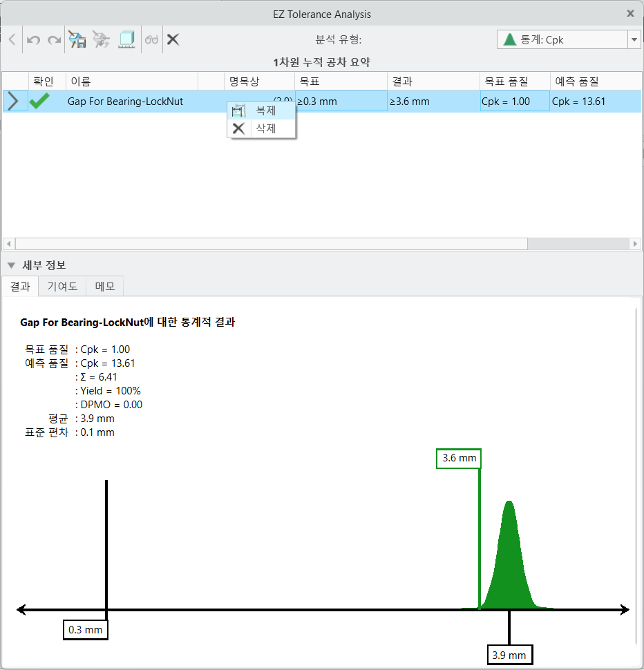Click the 예측 품질 column header

coord(596,82)
